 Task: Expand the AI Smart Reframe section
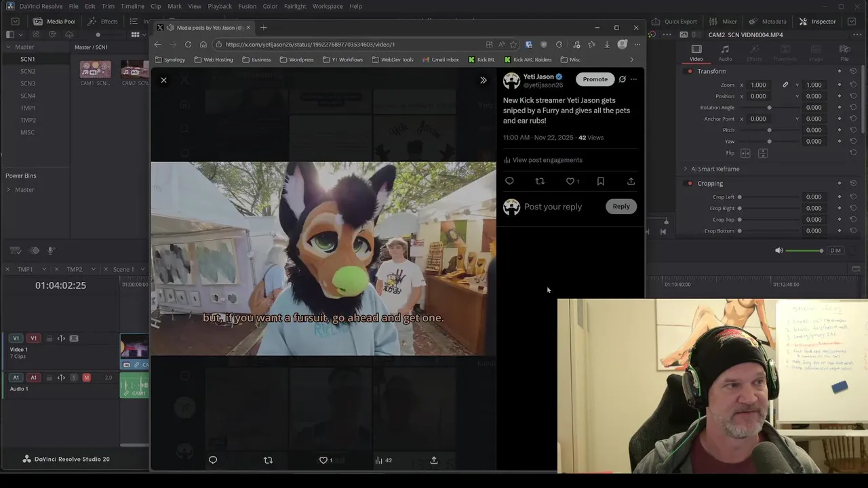click(685, 169)
